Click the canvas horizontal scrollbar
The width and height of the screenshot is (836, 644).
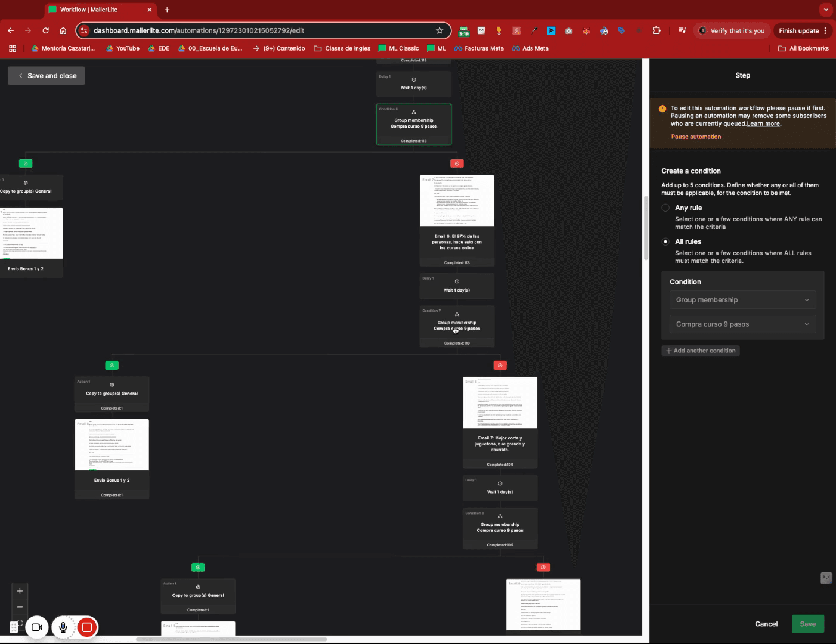pyautogui.click(x=231, y=639)
